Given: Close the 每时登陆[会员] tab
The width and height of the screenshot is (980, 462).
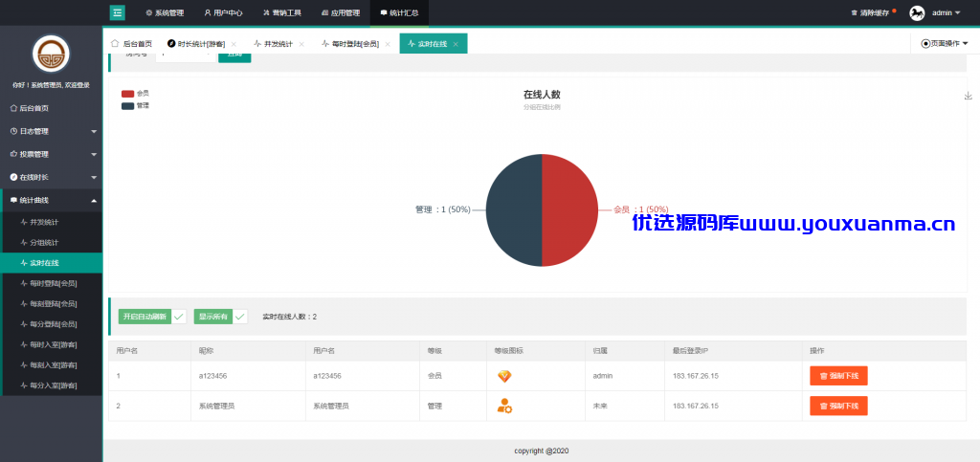Looking at the screenshot, I should tap(388, 44).
